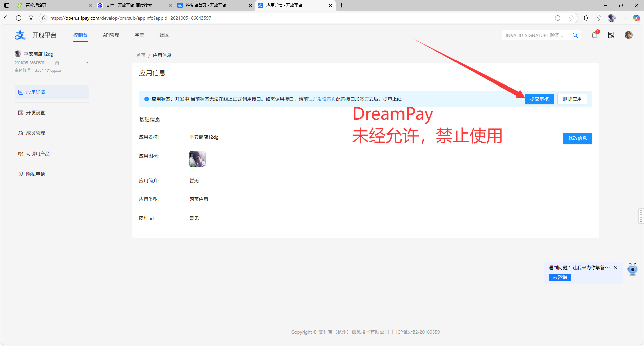Screen dimensions: 644x346
Task: Copy the app ID using copy icon
Action: click(x=57, y=63)
